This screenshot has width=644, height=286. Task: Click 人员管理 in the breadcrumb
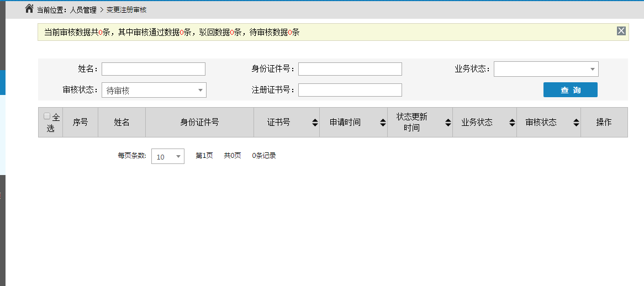[x=83, y=10]
